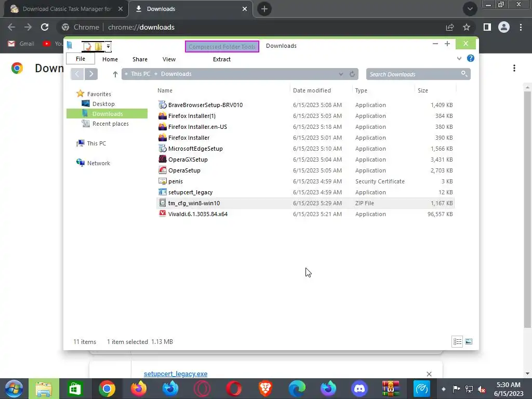Open setupcert_legacy.exe download link
The height and width of the screenshot is (399, 532).
point(176,374)
